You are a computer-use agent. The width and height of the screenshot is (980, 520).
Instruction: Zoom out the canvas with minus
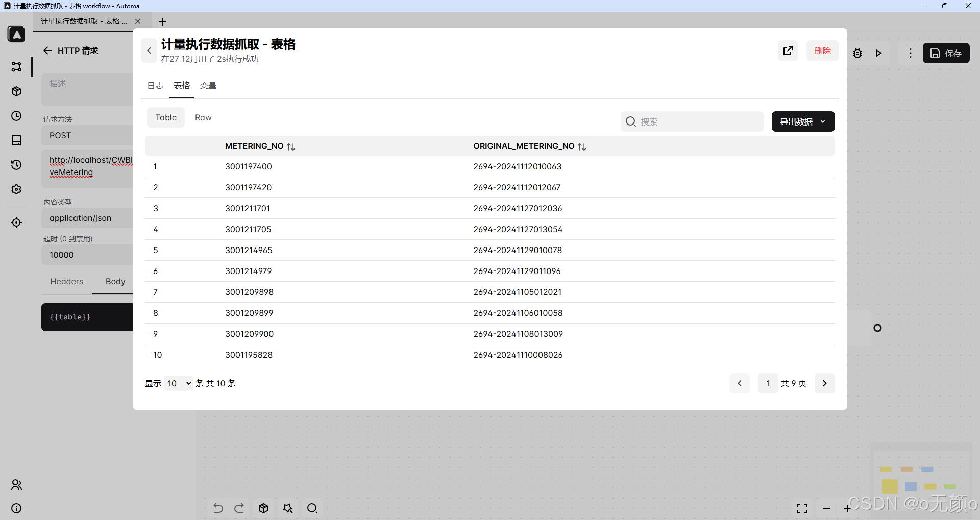(x=826, y=508)
